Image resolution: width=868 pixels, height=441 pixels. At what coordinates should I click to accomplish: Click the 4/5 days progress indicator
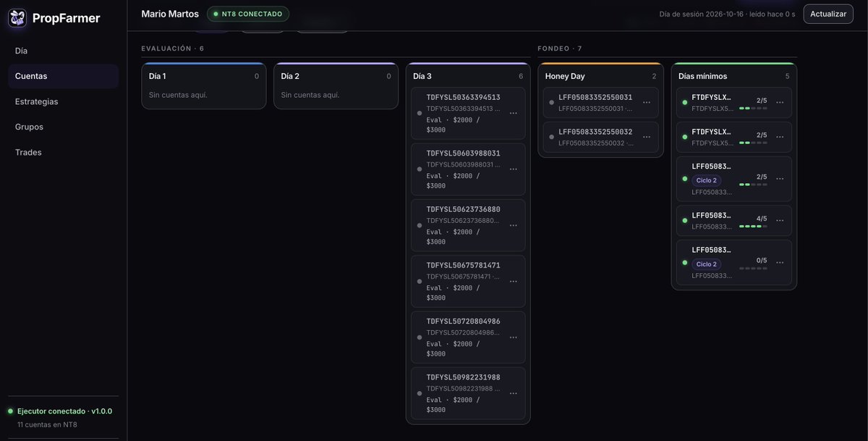pyautogui.click(x=753, y=222)
